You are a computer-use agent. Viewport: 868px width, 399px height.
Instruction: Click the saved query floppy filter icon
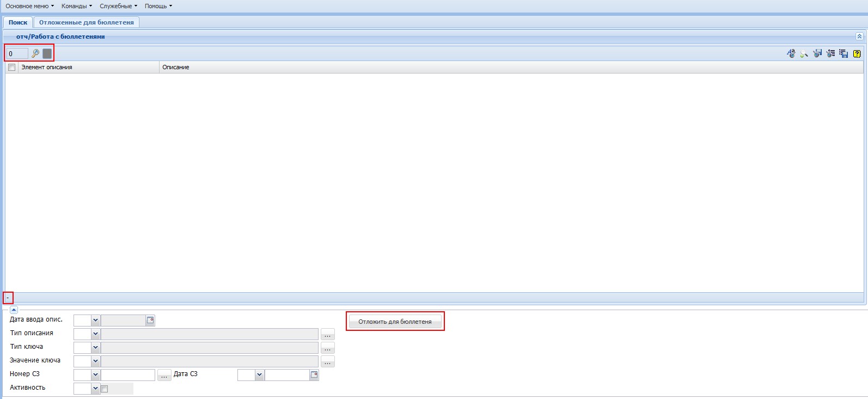tap(817, 53)
